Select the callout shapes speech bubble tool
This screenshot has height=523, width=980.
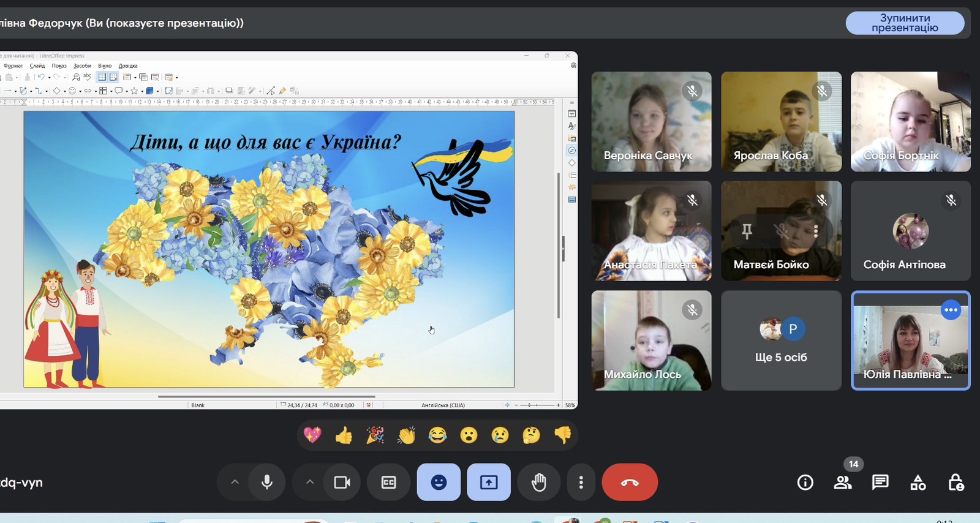[x=118, y=91]
